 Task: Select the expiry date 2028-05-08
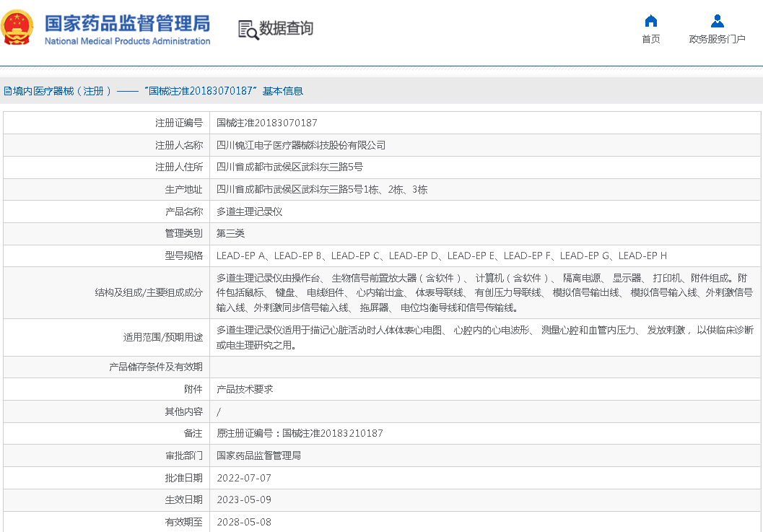pos(244,522)
